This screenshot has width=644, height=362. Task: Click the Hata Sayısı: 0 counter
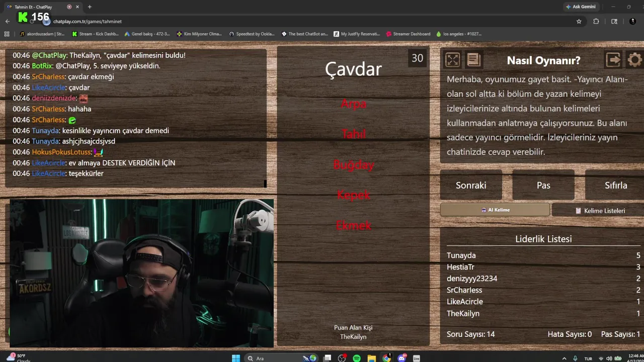click(x=570, y=334)
